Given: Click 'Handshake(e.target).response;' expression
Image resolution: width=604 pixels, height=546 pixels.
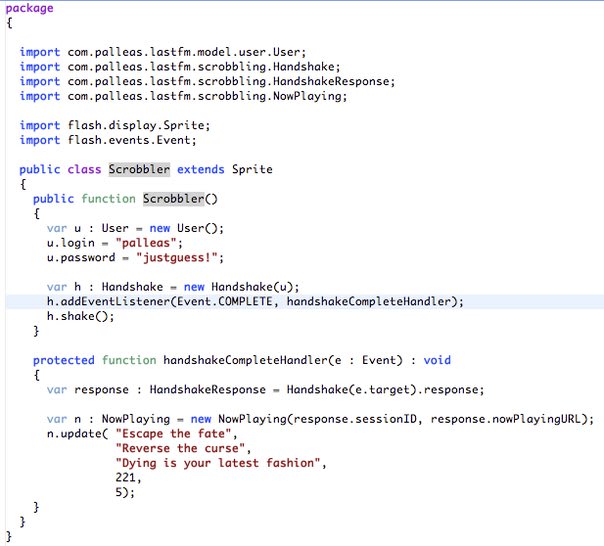Looking at the screenshot, I should coord(385,390).
